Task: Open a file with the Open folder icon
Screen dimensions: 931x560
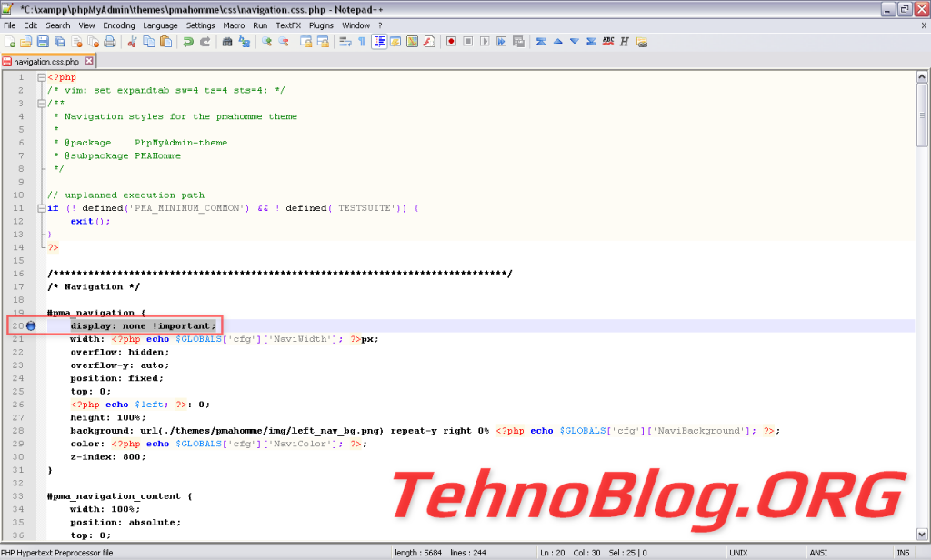Action: coord(26,41)
